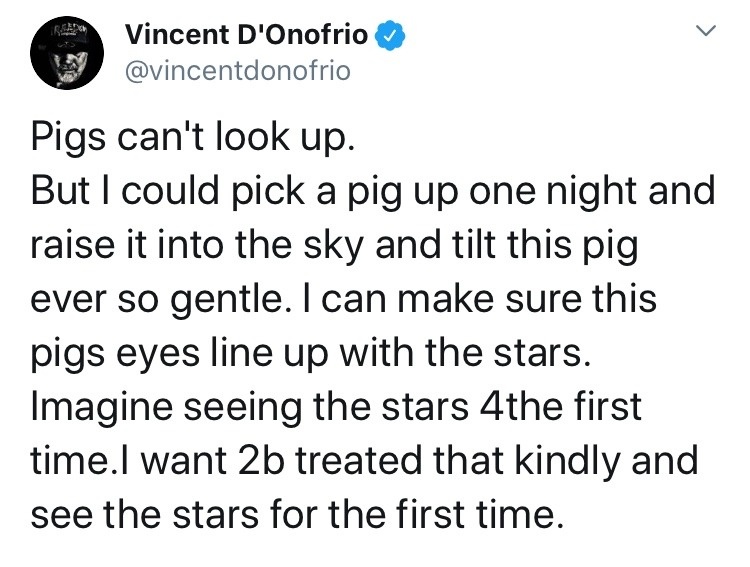750x567 pixels.
Task: Click the blue verified checkmark badge
Action: tap(392, 35)
